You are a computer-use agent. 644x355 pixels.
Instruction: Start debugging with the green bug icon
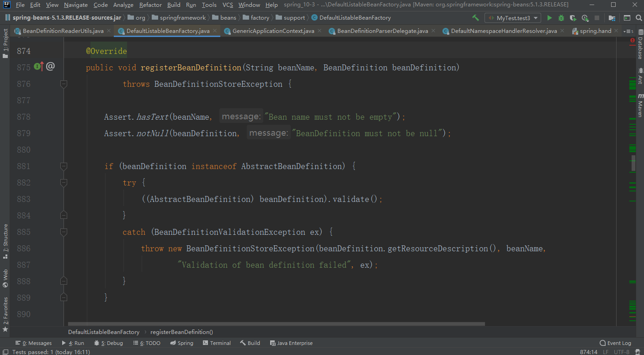[561, 18]
